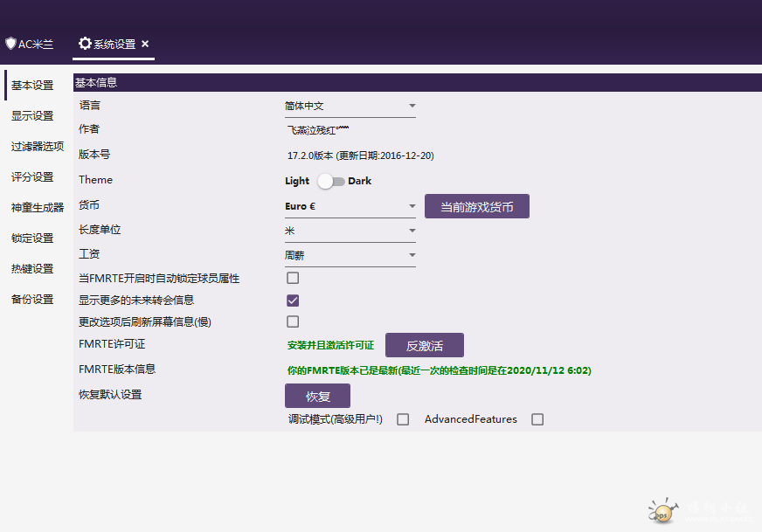Click the FMRTE版本信息 label
The image size is (762, 532).
tap(117, 370)
